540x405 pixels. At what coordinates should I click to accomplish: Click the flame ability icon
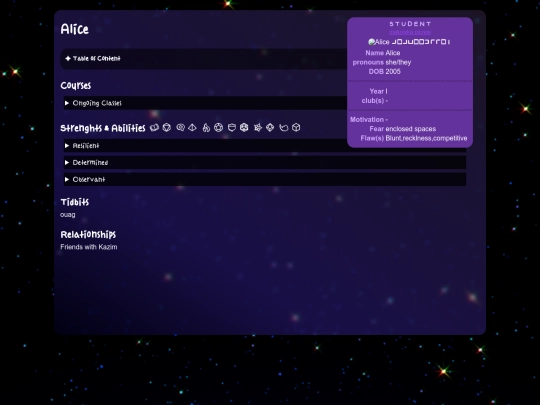(x=206, y=128)
